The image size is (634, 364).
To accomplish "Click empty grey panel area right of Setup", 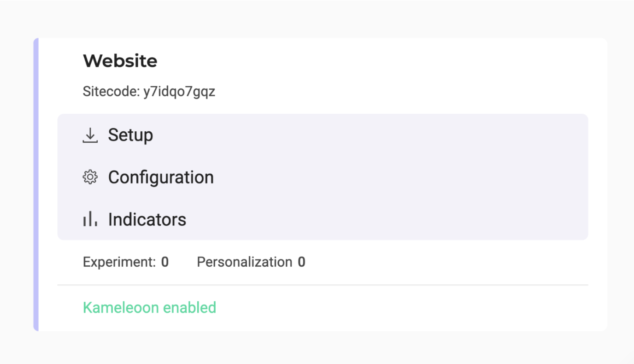I will point(369,135).
